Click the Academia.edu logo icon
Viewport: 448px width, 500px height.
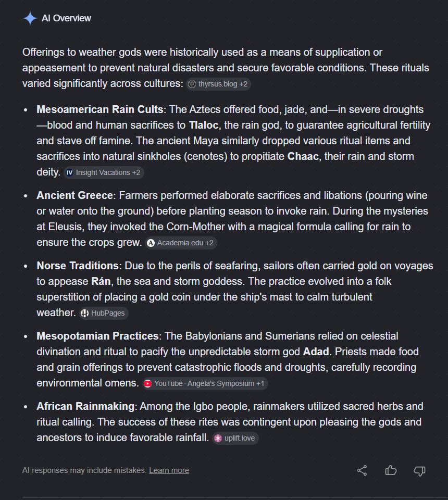coord(151,243)
